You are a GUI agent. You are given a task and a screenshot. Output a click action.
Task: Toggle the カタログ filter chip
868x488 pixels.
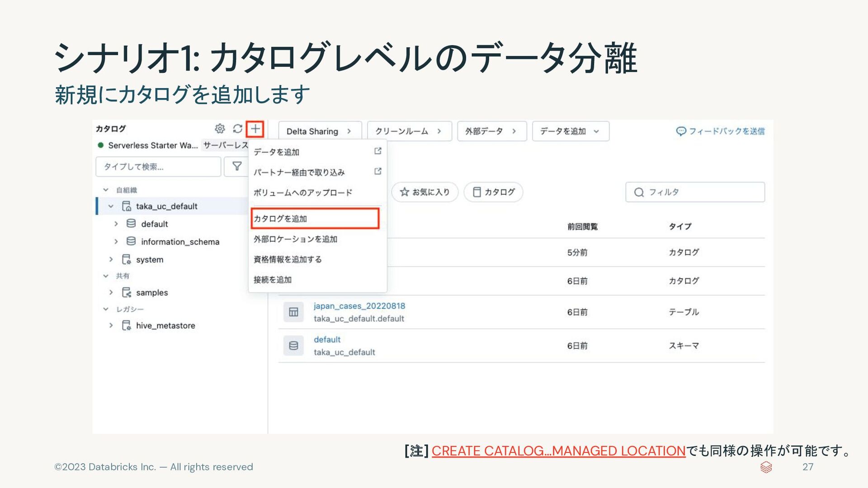point(493,192)
